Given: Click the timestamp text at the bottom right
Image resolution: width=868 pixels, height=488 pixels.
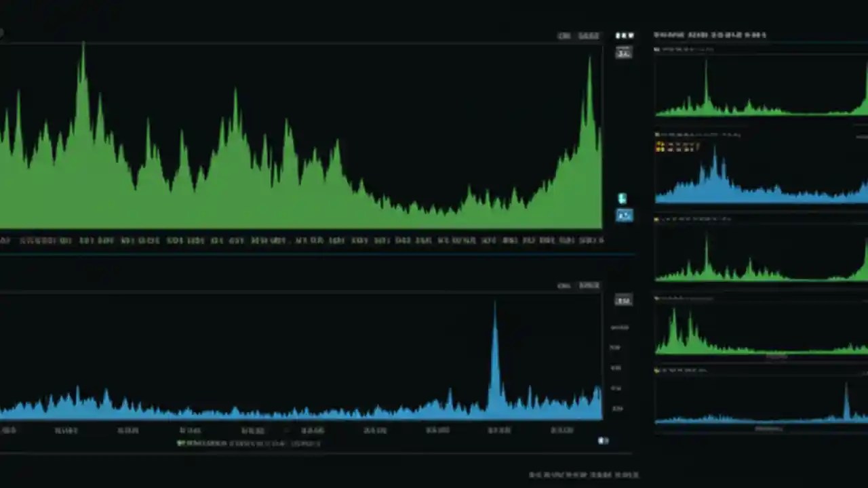Looking at the screenshot, I should [x=585, y=475].
